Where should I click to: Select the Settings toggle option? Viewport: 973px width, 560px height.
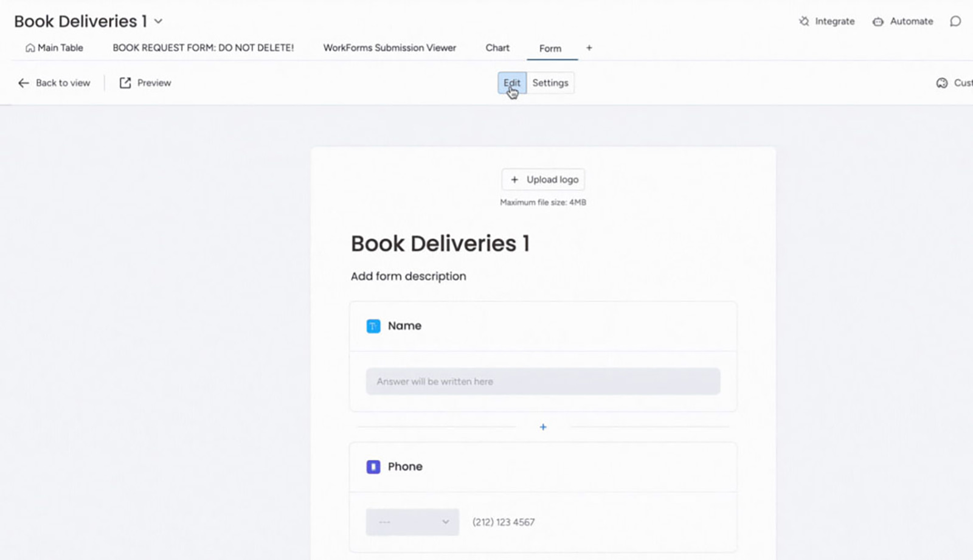click(x=550, y=83)
